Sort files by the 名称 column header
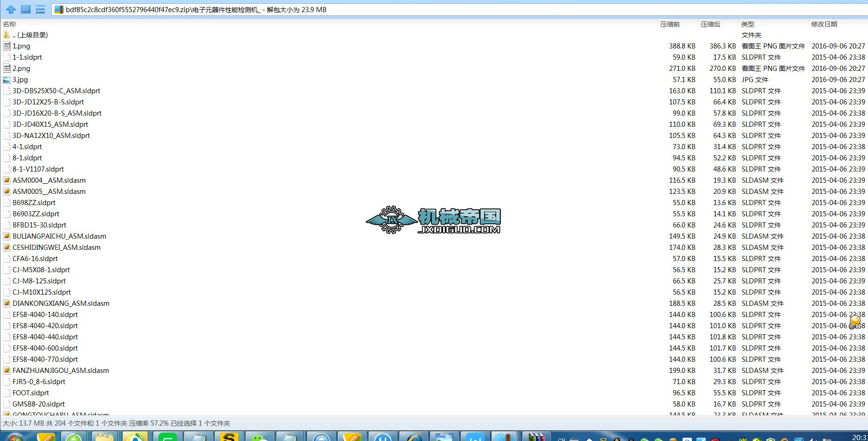This screenshot has width=868, height=441. (9, 24)
